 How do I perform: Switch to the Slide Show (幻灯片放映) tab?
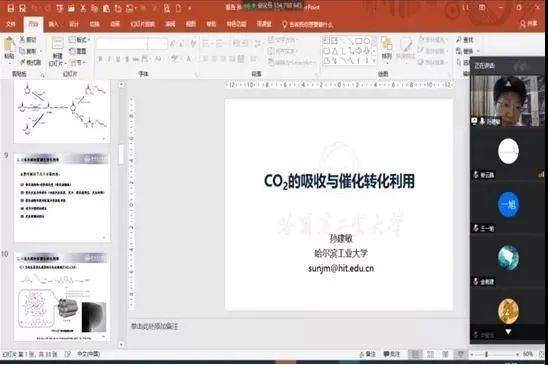pos(143,24)
